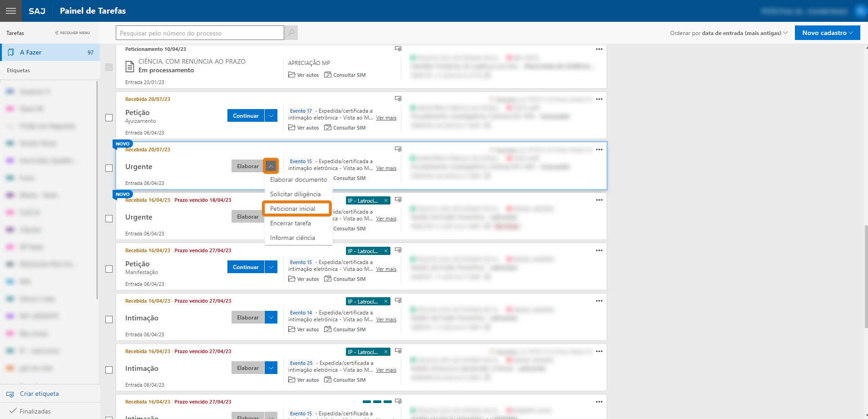Click the process number search field
The width and height of the screenshot is (868, 419).
tap(200, 33)
